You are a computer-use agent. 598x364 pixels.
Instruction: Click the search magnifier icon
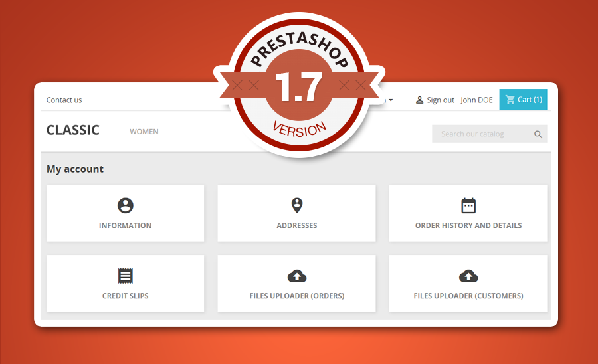pyautogui.click(x=538, y=134)
